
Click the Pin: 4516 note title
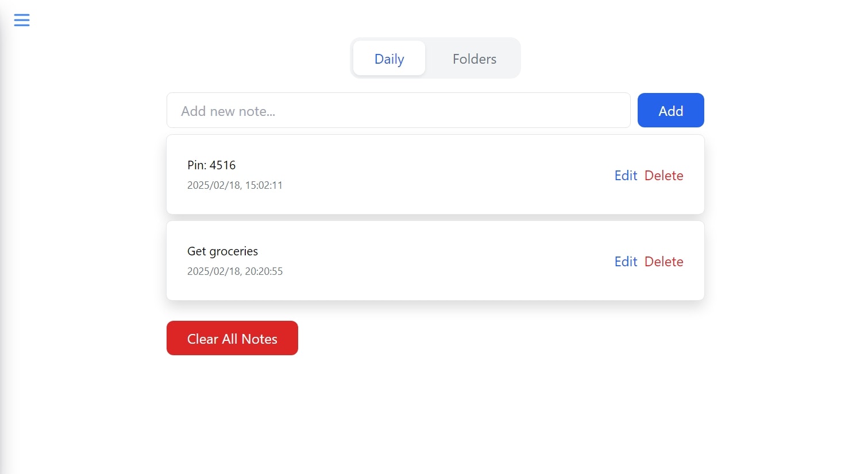pos(211,165)
